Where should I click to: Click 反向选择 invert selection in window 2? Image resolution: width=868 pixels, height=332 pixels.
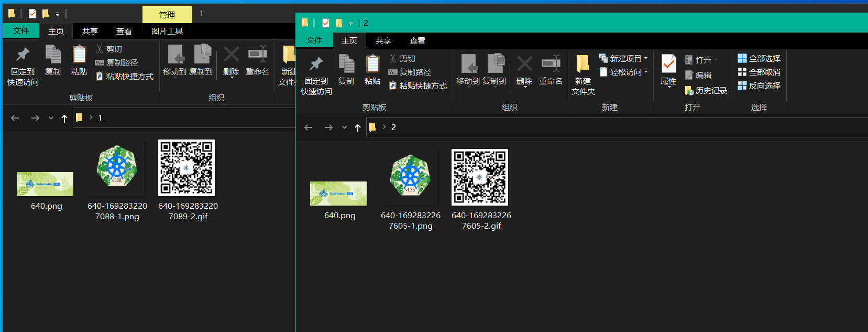click(x=759, y=86)
